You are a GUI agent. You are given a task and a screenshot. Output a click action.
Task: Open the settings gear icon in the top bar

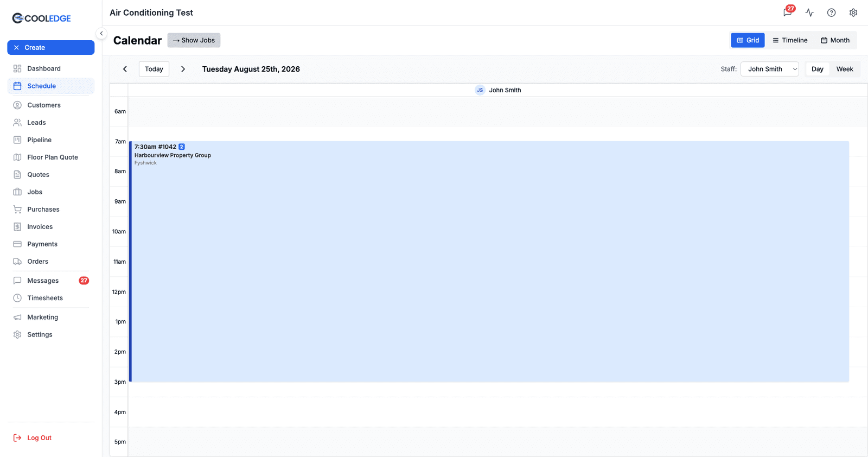(x=853, y=12)
